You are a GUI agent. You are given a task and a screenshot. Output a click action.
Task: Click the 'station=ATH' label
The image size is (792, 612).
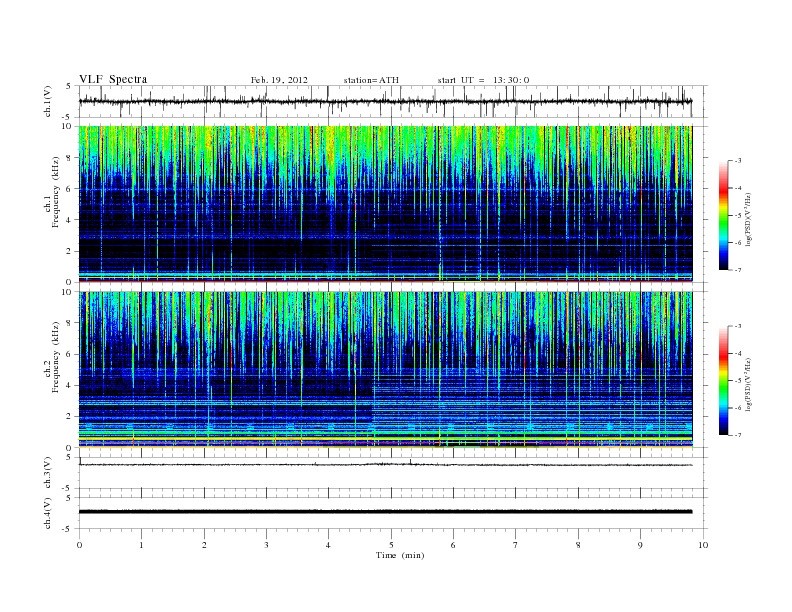tap(371, 80)
